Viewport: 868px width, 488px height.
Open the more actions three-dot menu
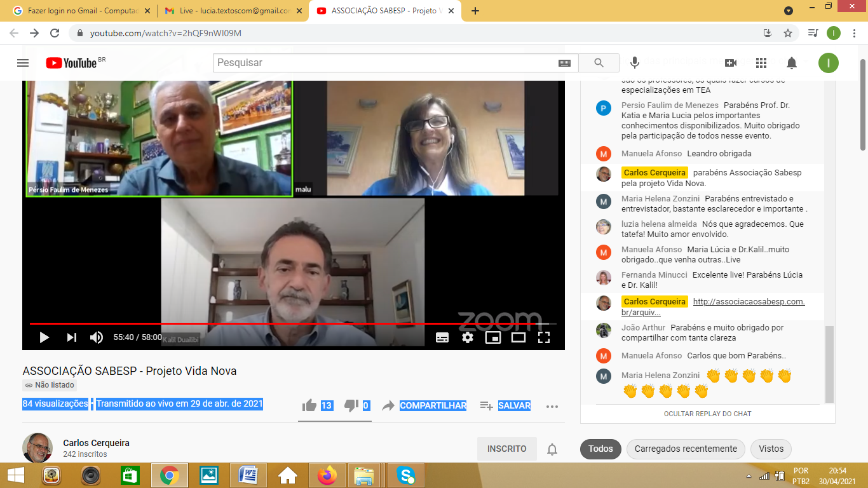[x=552, y=406]
